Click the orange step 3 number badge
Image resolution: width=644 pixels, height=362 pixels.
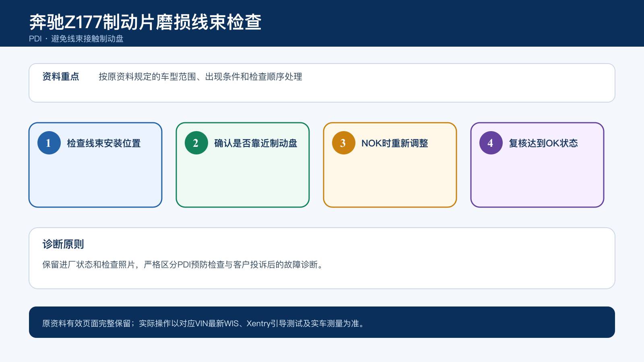pos(344,143)
